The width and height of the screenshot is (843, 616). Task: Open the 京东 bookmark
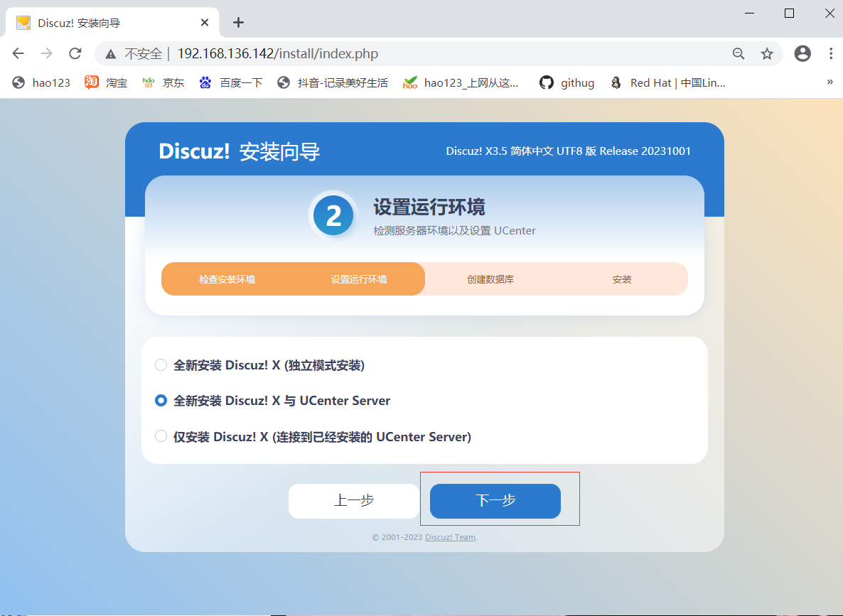click(x=163, y=83)
